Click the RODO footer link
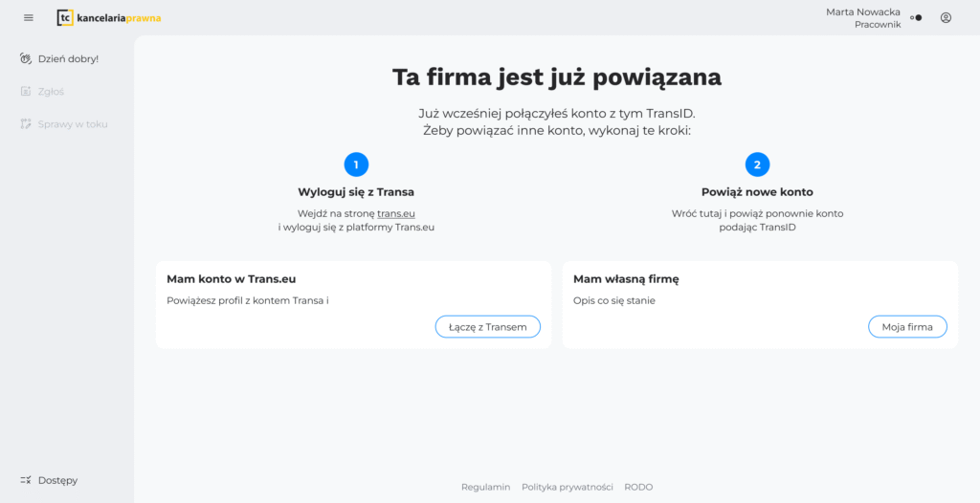This screenshot has width=980, height=503. (638, 487)
